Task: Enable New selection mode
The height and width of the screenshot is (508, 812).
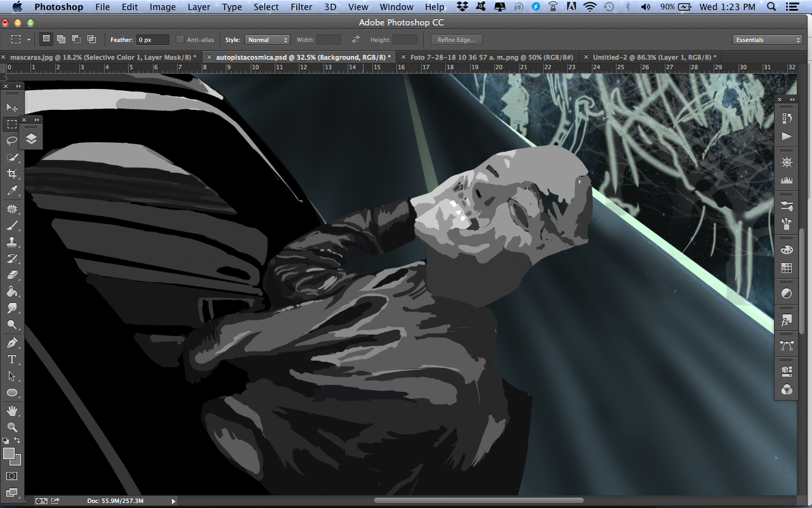Action: coord(46,39)
